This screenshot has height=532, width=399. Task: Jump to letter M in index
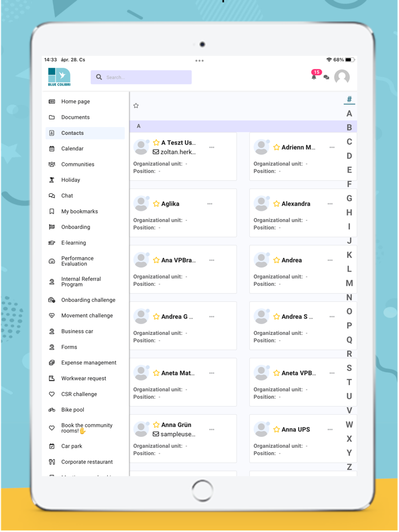click(x=349, y=283)
